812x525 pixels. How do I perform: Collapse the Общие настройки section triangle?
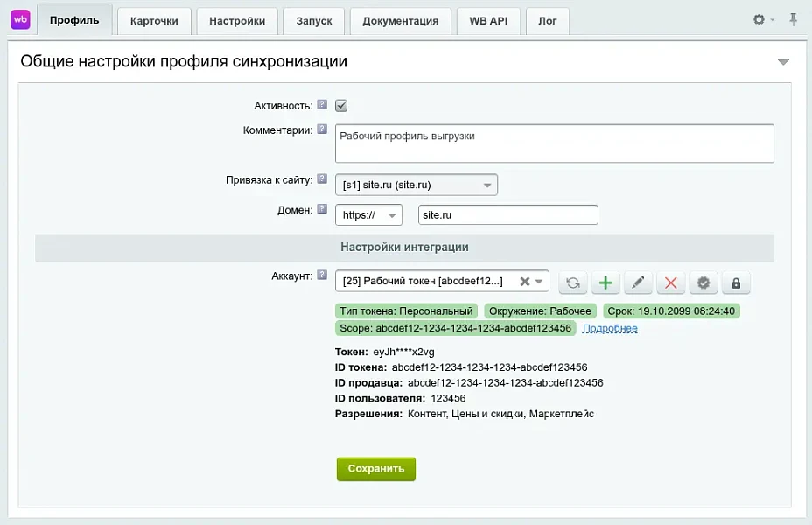pos(783,61)
